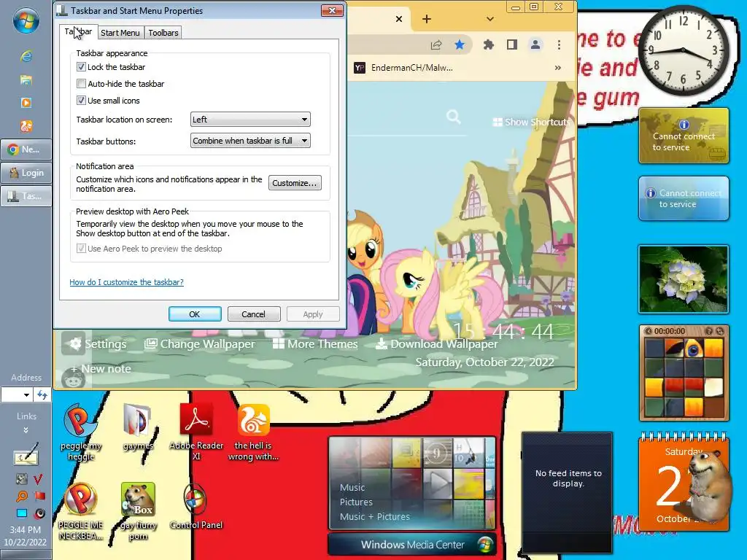
Task: Click the search magnifier on new tab page
Action: tap(453, 117)
